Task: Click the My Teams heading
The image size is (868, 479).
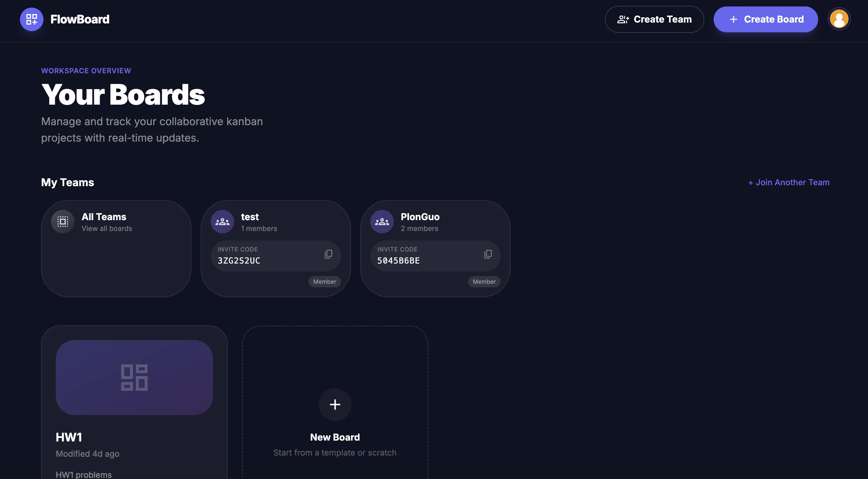Action: pos(68,182)
